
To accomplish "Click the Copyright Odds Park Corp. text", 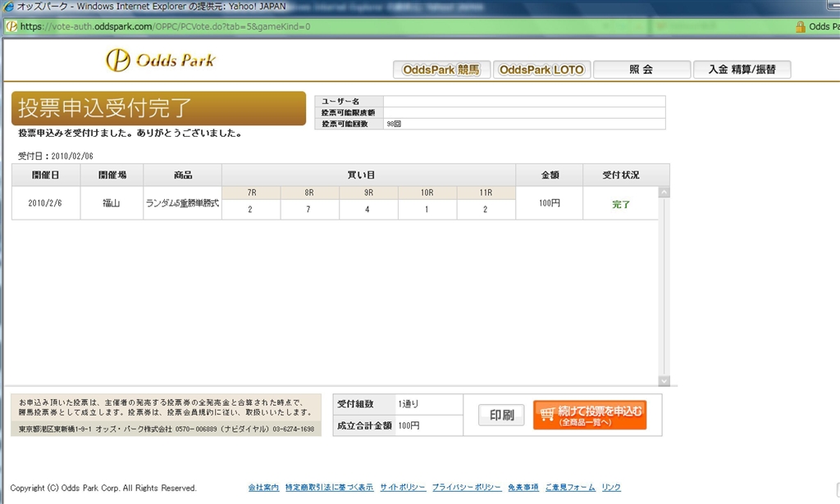I will pos(103,488).
